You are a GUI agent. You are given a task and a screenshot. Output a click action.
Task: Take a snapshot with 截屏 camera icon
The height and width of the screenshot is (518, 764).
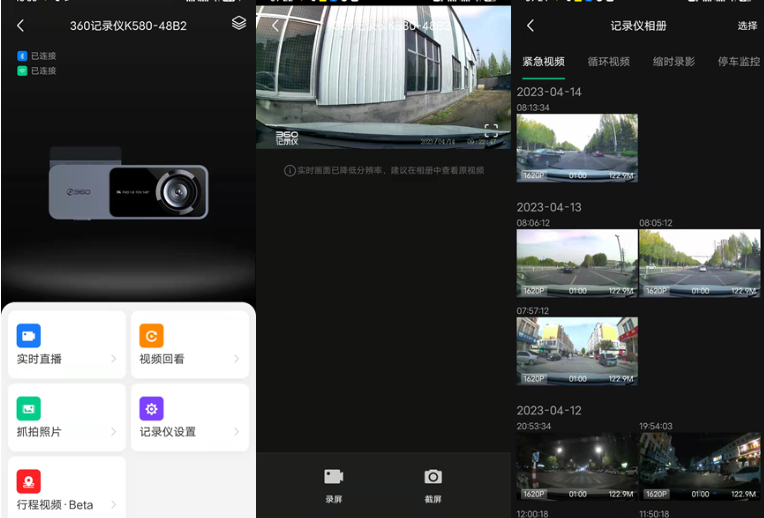coord(433,477)
